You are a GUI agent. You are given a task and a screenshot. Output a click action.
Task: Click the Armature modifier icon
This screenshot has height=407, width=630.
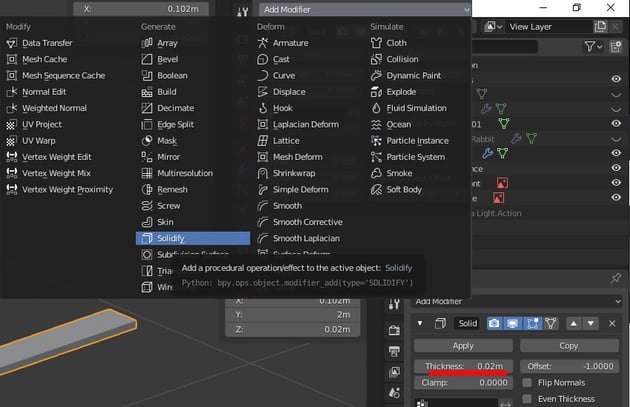click(263, 43)
